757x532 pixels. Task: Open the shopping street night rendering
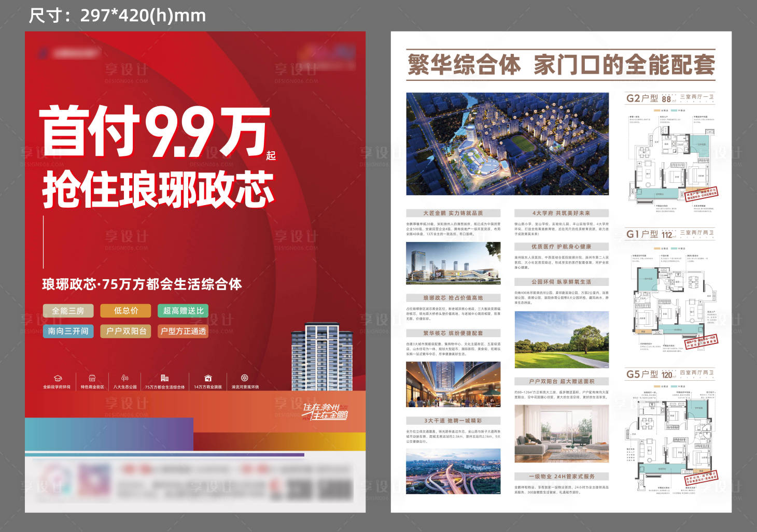pos(453,384)
